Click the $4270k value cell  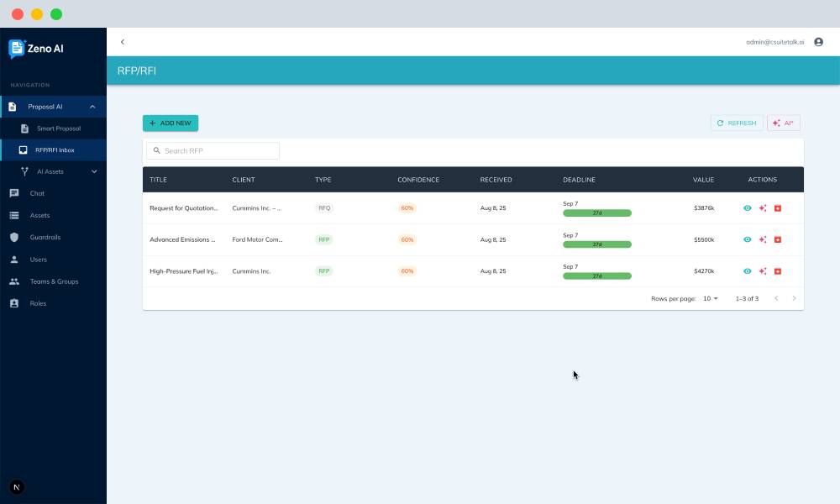[x=704, y=271]
